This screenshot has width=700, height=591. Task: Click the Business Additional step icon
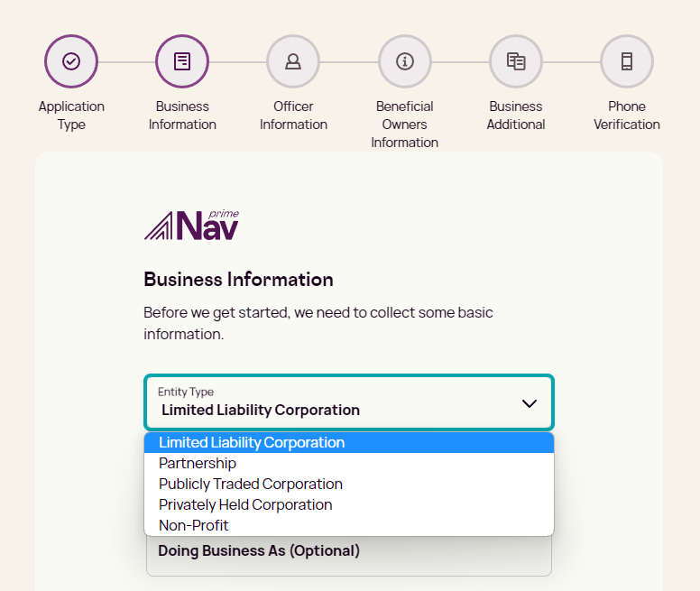[516, 61]
